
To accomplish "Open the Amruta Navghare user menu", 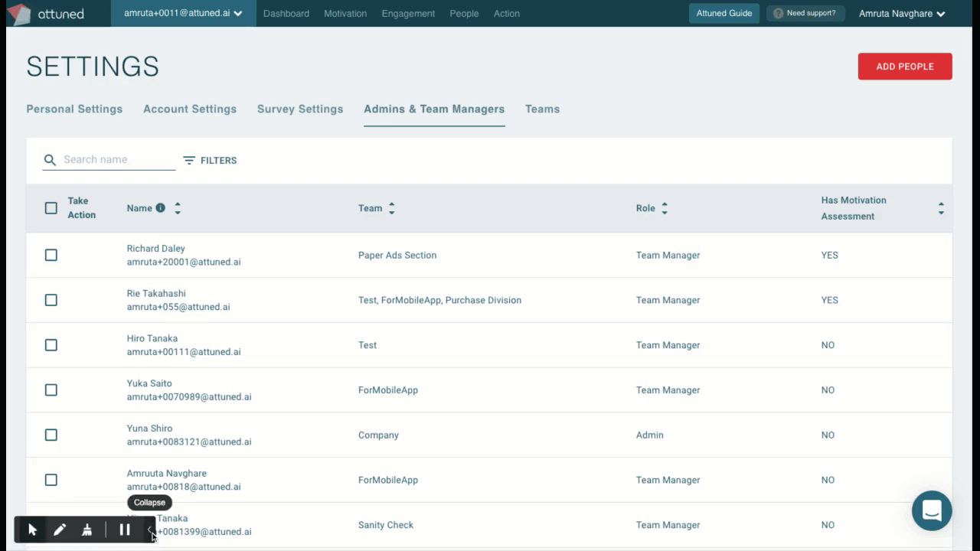I will (902, 14).
